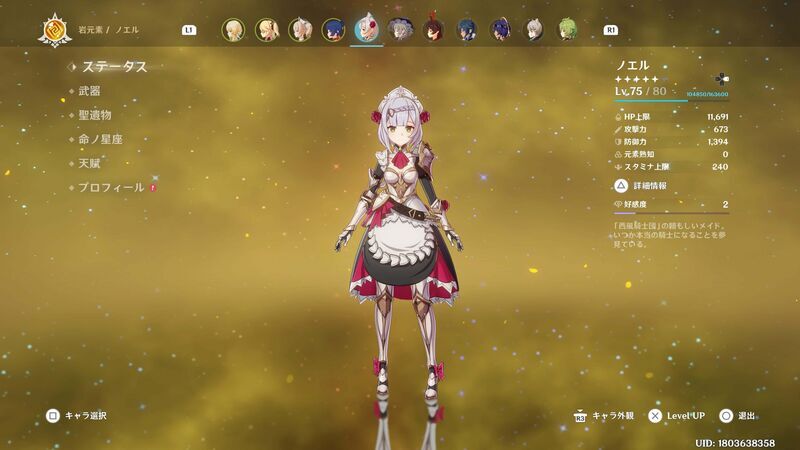Click the L1 previous character button
Image resolution: width=800 pixels, height=450 pixels.
(189, 30)
